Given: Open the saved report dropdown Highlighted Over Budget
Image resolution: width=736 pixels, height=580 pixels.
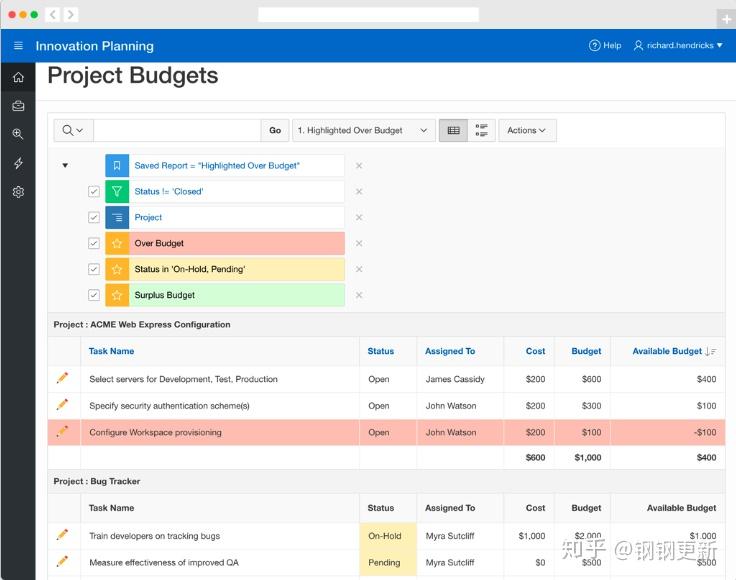Looking at the screenshot, I should (364, 130).
